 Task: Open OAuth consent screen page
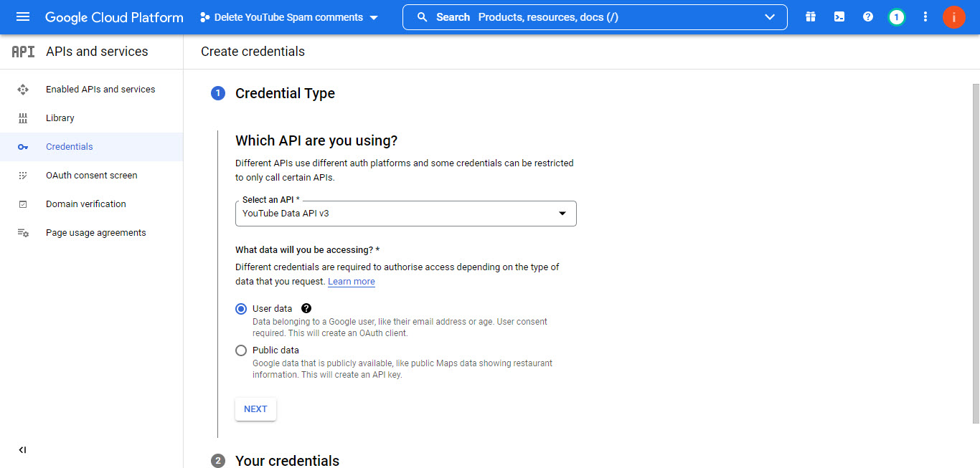[x=91, y=176]
